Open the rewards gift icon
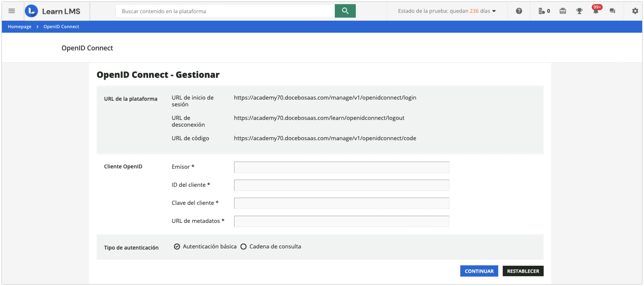This screenshot has height=286, width=644. 562,11
